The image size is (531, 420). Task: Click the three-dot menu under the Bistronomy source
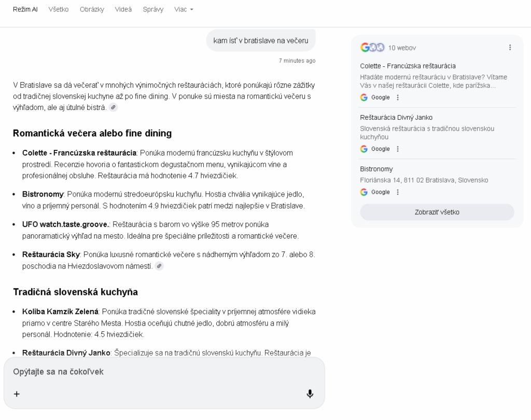pyautogui.click(x=398, y=192)
